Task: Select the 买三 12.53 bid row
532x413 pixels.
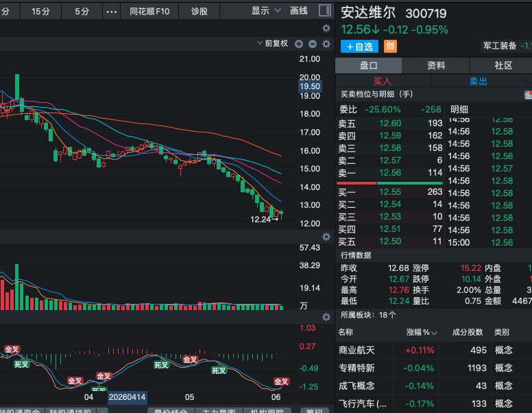Action: pos(390,216)
